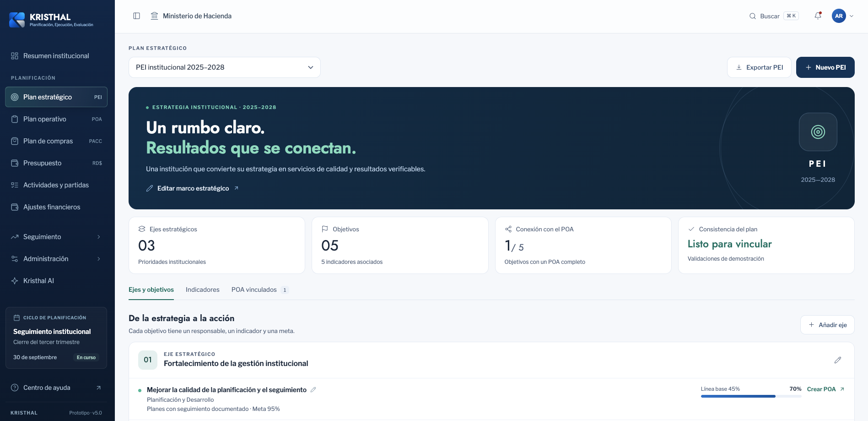Open the notifications bell

pos(818,16)
